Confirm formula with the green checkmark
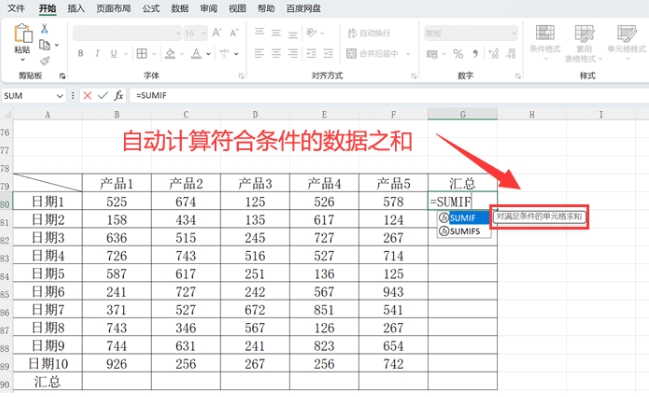The width and height of the screenshot is (649, 397). click(x=103, y=96)
